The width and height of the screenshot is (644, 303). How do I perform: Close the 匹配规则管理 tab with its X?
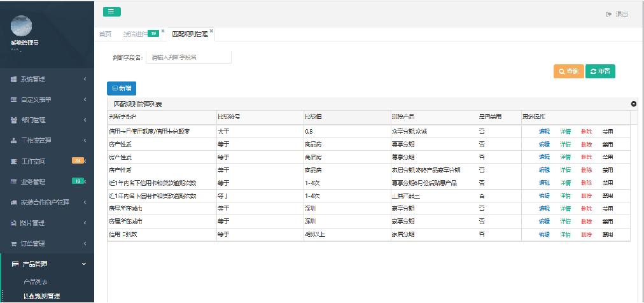point(211,31)
